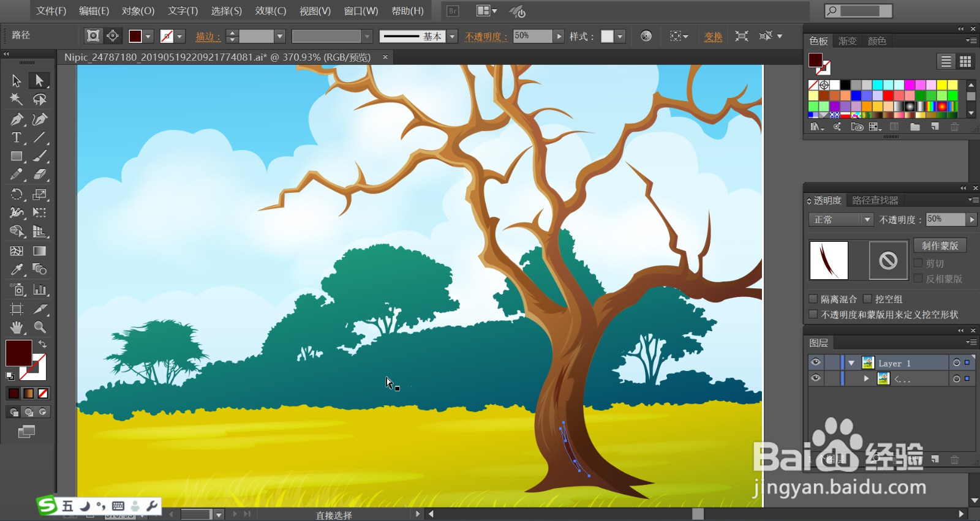Screen dimensions: 980x521
Task: Click the Bridge (Br) icon
Action: [x=453, y=11]
